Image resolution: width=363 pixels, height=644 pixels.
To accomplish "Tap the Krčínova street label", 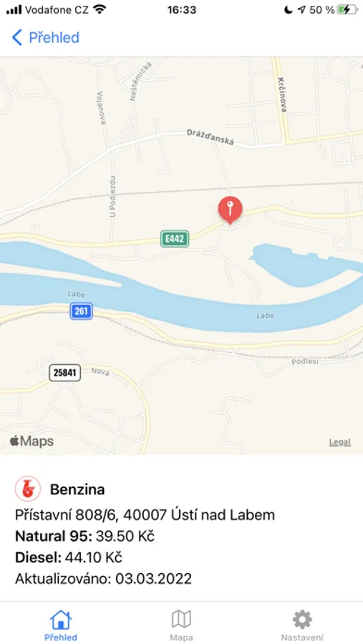I will tap(282, 94).
